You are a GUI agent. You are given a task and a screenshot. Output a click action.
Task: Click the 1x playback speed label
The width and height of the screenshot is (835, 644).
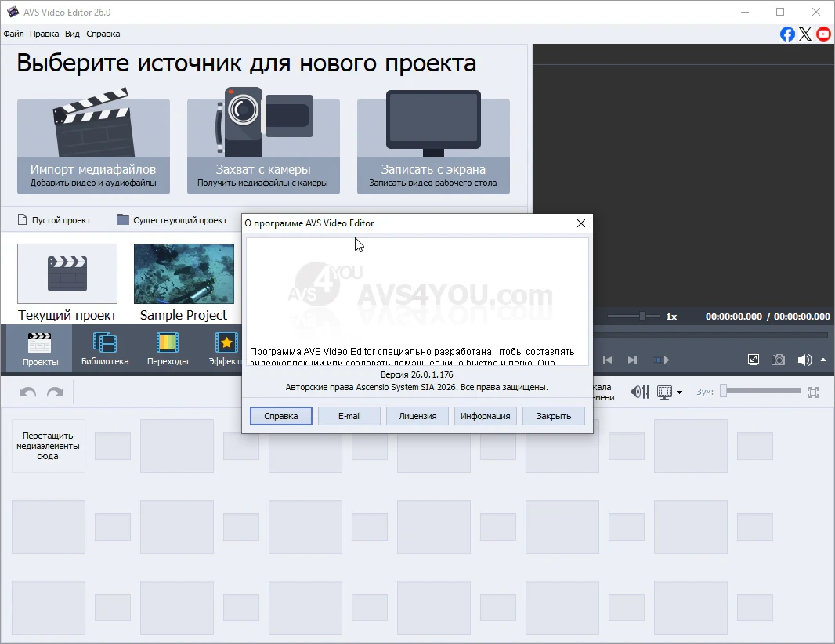click(x=671, y=317)
